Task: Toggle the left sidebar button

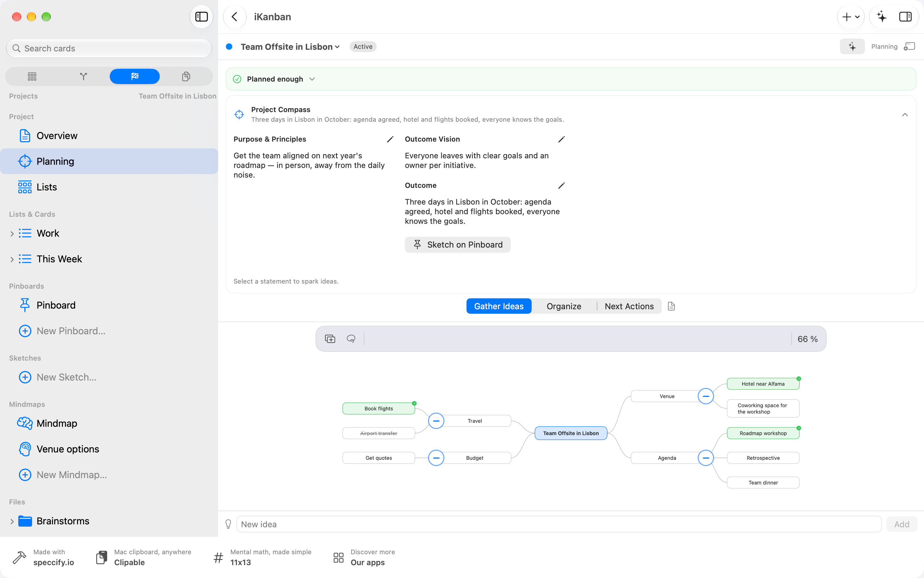Action: [201, 17]
